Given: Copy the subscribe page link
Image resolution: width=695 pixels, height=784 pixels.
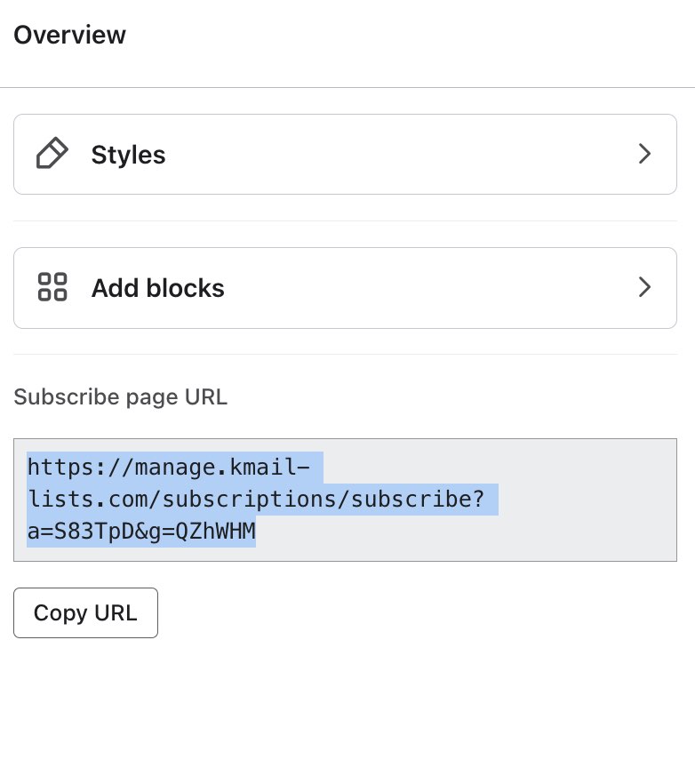Looking at the screenshot, I should point(85,612).
